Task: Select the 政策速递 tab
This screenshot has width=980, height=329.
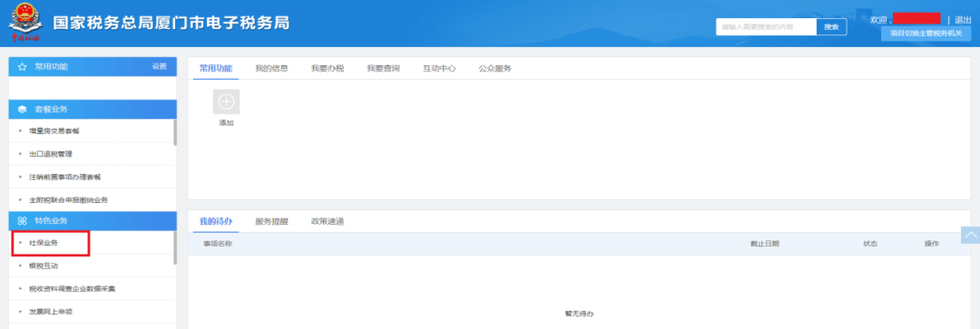Action: [x=328, y=222]
